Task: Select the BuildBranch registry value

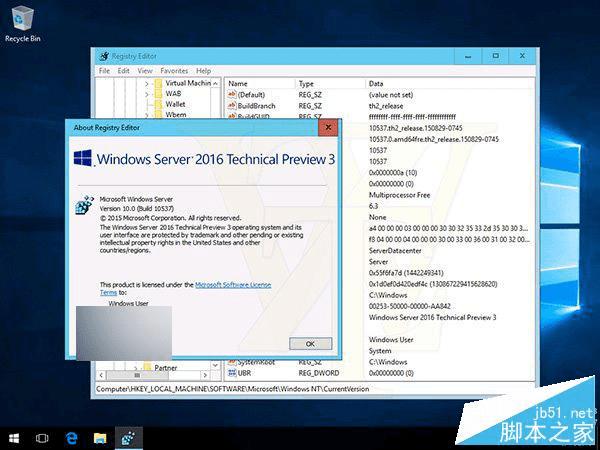Action: tap(256, 106)
